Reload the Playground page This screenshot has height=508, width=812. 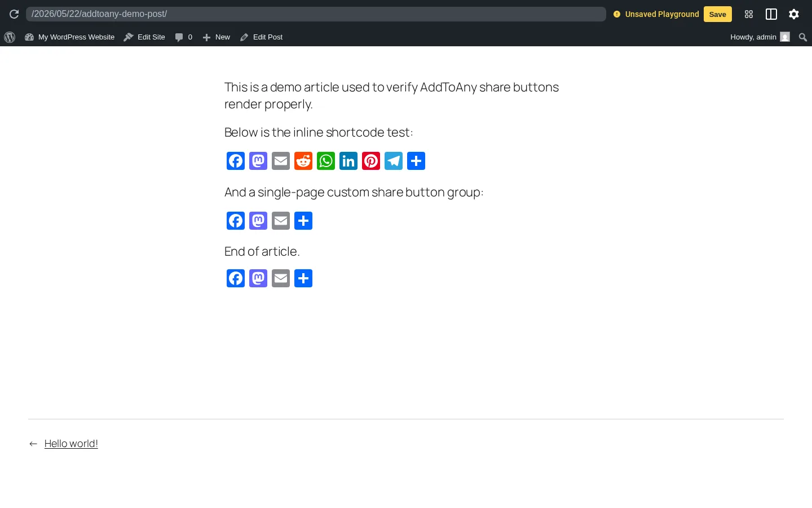click(x=14, y=14)
